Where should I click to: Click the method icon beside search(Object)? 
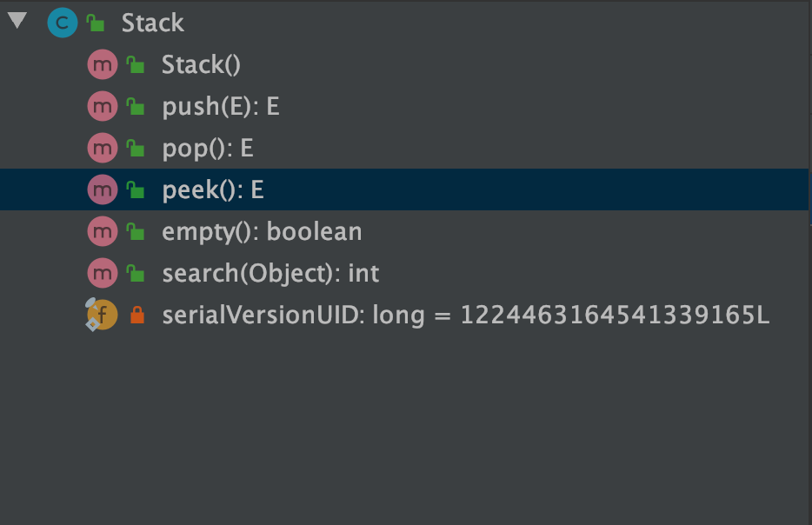pos(102,273)
